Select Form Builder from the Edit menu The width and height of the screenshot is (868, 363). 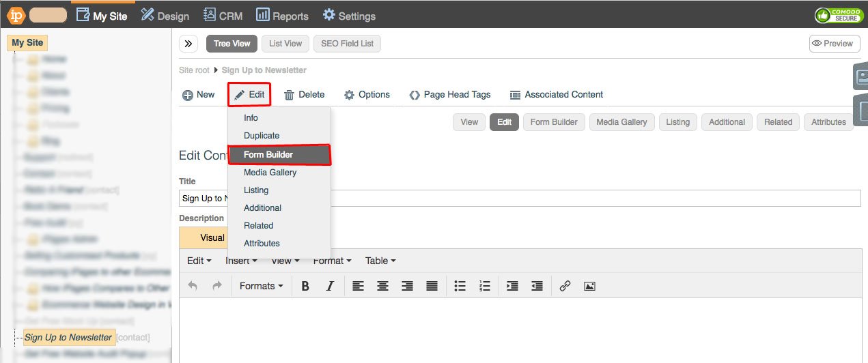279,155
